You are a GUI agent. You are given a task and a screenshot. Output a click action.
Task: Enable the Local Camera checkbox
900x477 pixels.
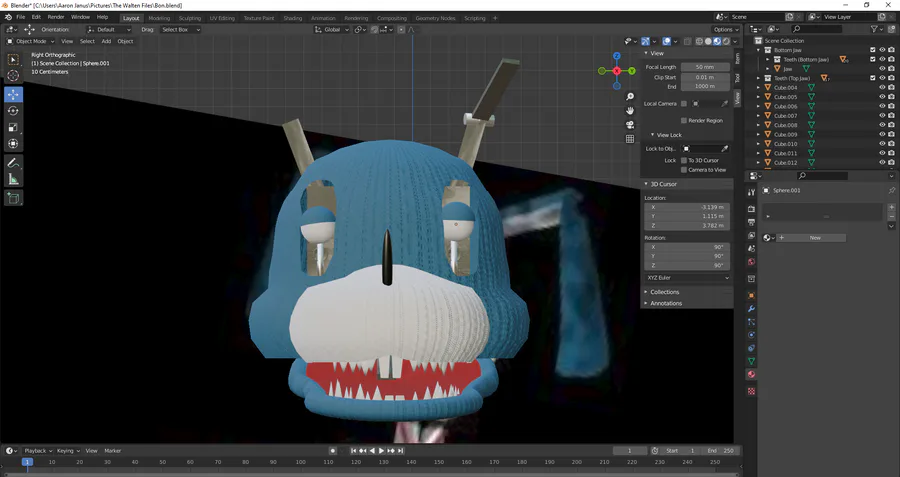pos(684,104)
